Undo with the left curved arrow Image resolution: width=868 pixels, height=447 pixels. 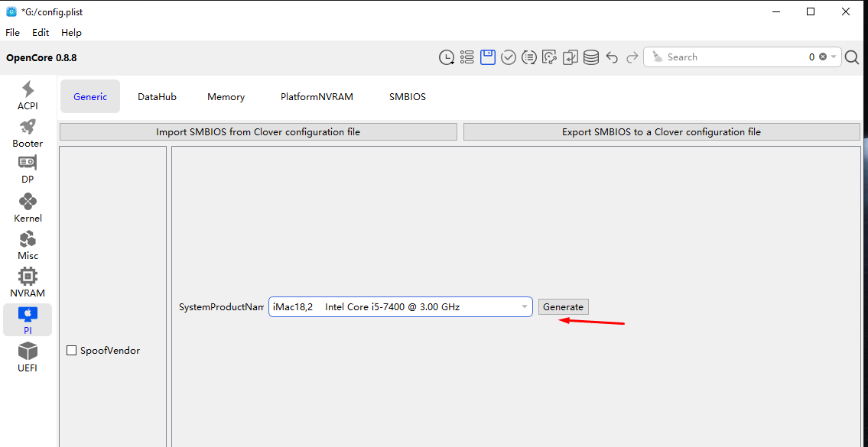tap(612, 57)
